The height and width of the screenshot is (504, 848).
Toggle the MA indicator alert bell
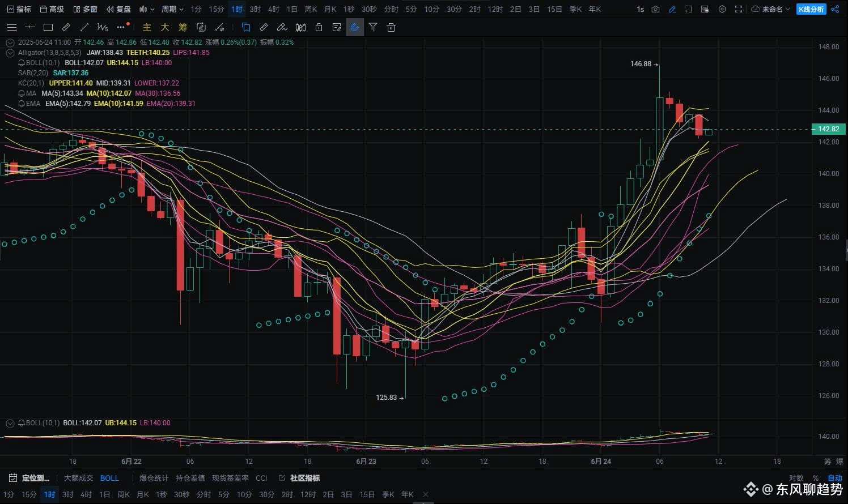[x=22, y=93]
